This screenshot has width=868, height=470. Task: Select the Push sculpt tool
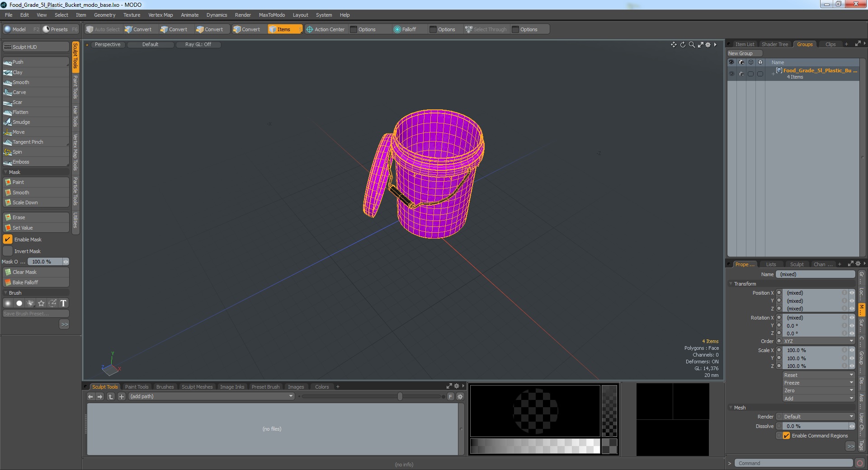click(x=36, y=62)
